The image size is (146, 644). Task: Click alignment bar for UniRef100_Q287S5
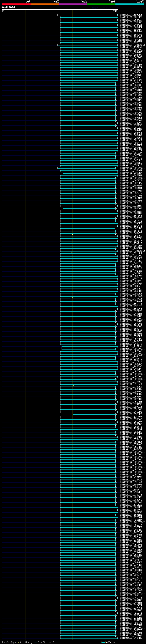[x=90, y=173]
